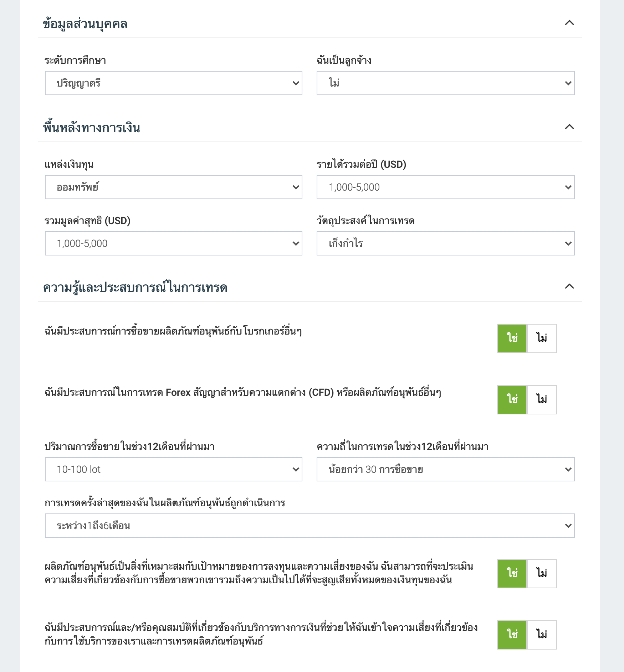This screenshot has width=624, height=672.
Task: Collapse ความรู้และประสบการณ์ในการเทรด section chevron
Action: tap(569, 286)
